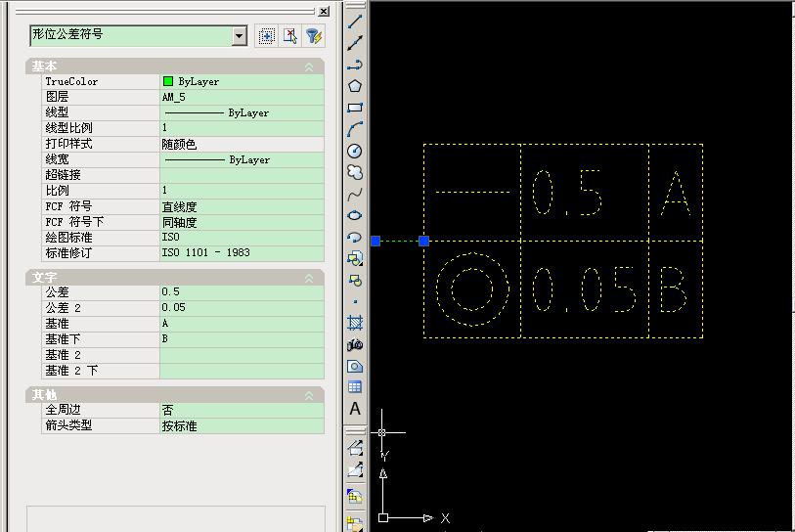Click the first draw order toolbar icon
The width and height of the screenshot is (795, 532).
click(x=355, y=448)
